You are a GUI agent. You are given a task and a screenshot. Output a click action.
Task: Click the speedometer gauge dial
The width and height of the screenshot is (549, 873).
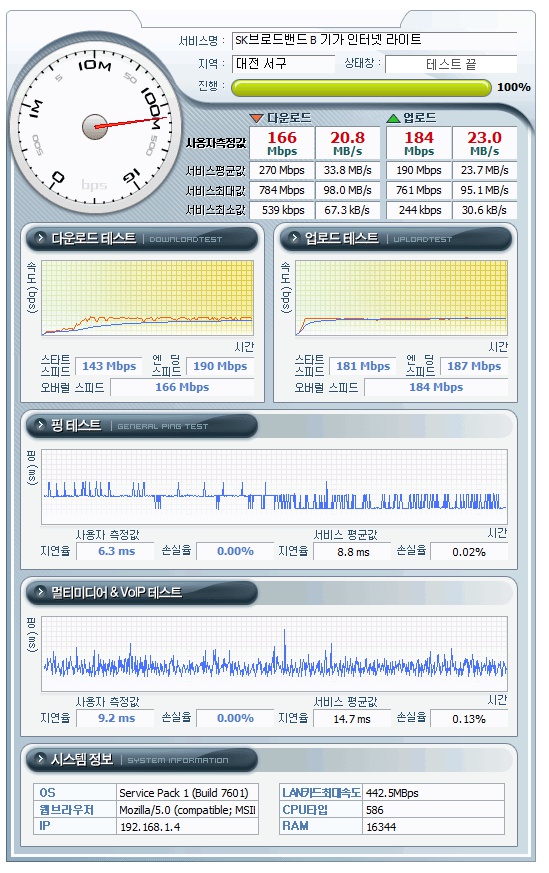click(95, 126)
